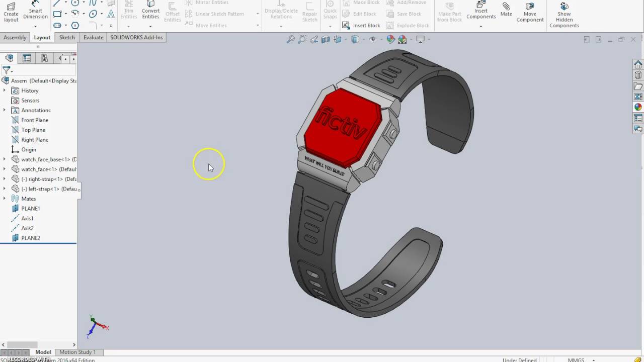Open the Custom Properties task pane
The width and height of the screenshot is (644, 362).
click(x=638, y=118)
